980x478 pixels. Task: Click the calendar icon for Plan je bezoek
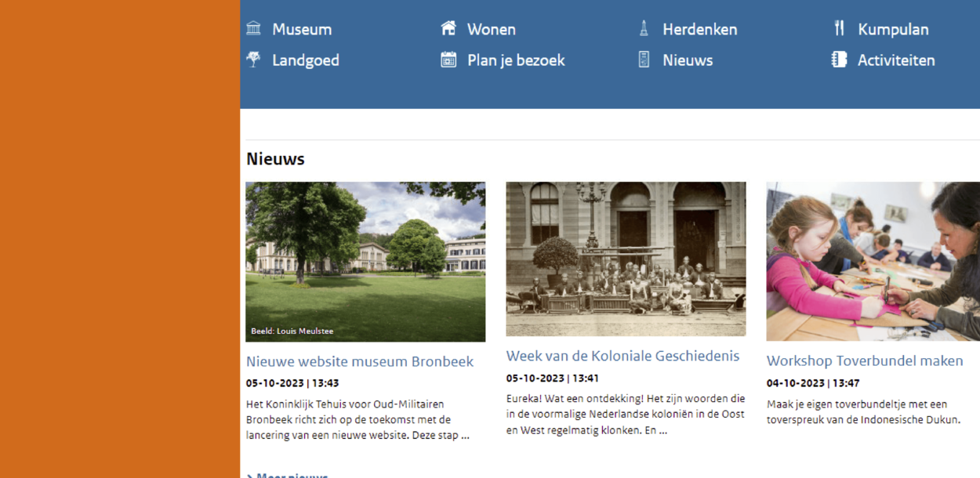click(448, 60)
